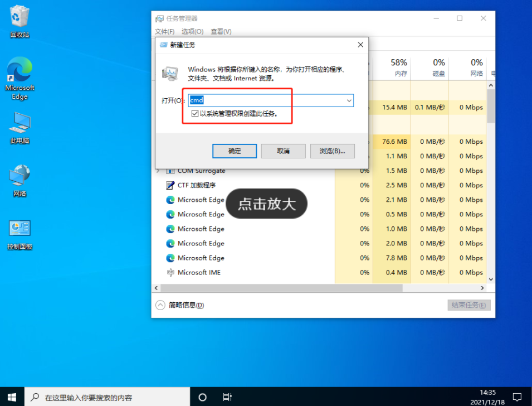
Task: Open the 选项(O) menu
Action: pyautogui.click(x=192, y=32)
